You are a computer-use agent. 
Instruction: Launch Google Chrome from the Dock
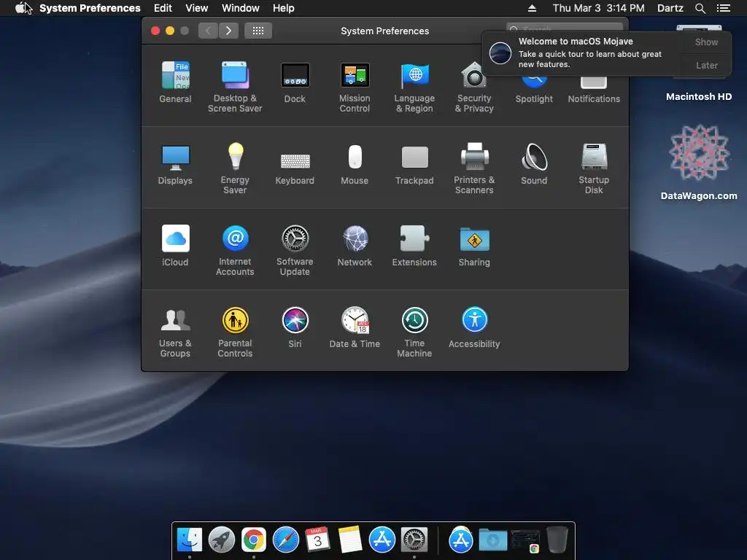click(x=253, y=540)
